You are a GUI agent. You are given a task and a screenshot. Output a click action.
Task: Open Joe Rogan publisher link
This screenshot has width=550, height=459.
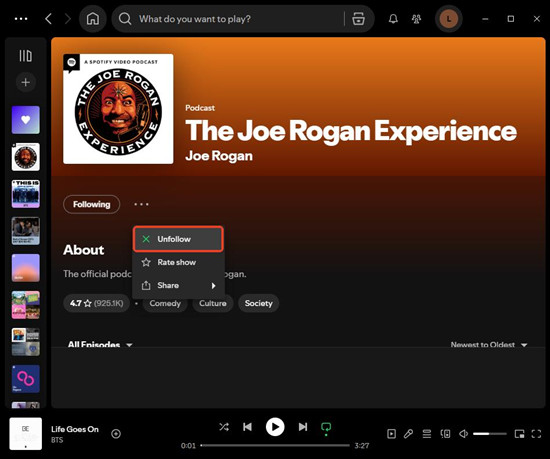click(219, 156)
